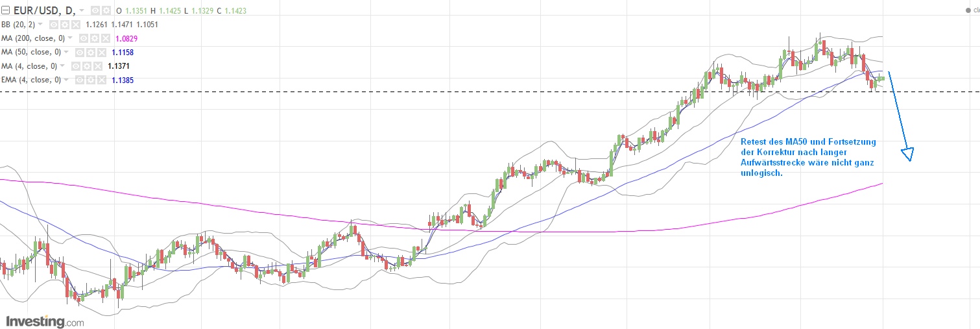Open the MA (4, close, 0) dropdown arrow
This screenshot has width=980, height=329.
point(63,66)
